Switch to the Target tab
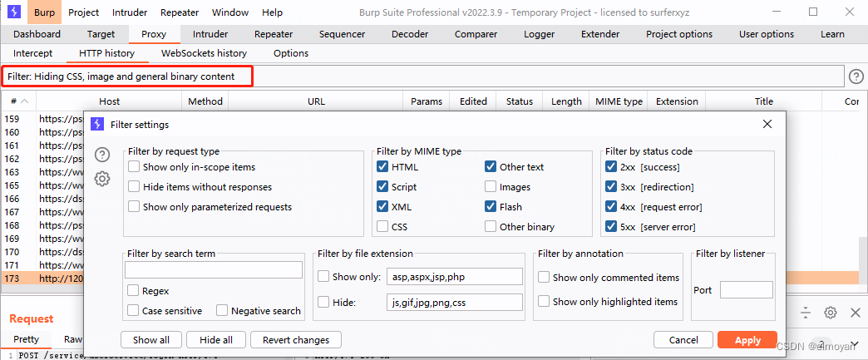868x360 pixels. [x=101, y=34]
